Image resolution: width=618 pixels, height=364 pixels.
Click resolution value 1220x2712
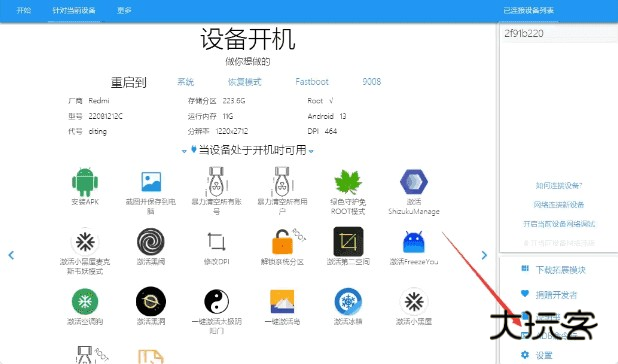tap(232, 131)
